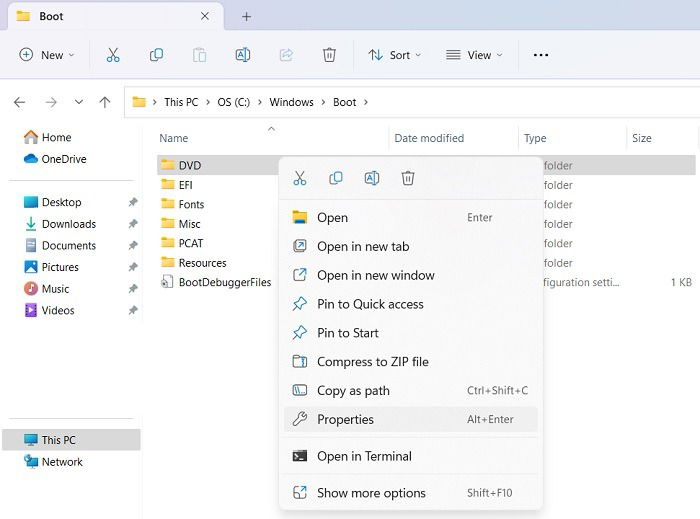The height and width of the screenshot is (519, 700).
Task: Expand the New item dropdown
Action: tap(47, 55)
